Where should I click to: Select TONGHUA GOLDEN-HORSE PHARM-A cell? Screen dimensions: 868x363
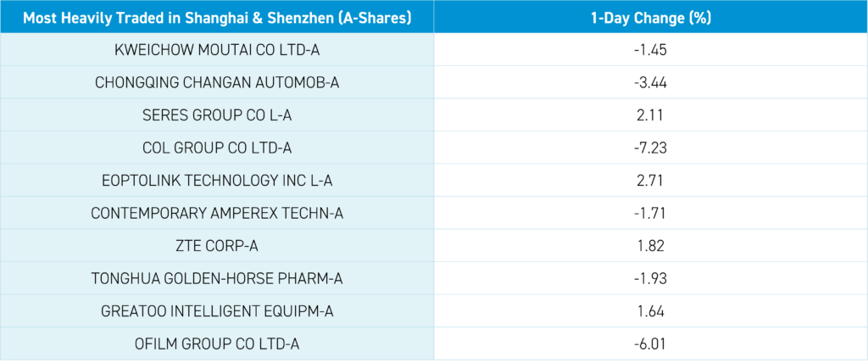click(x=217, y=278)
